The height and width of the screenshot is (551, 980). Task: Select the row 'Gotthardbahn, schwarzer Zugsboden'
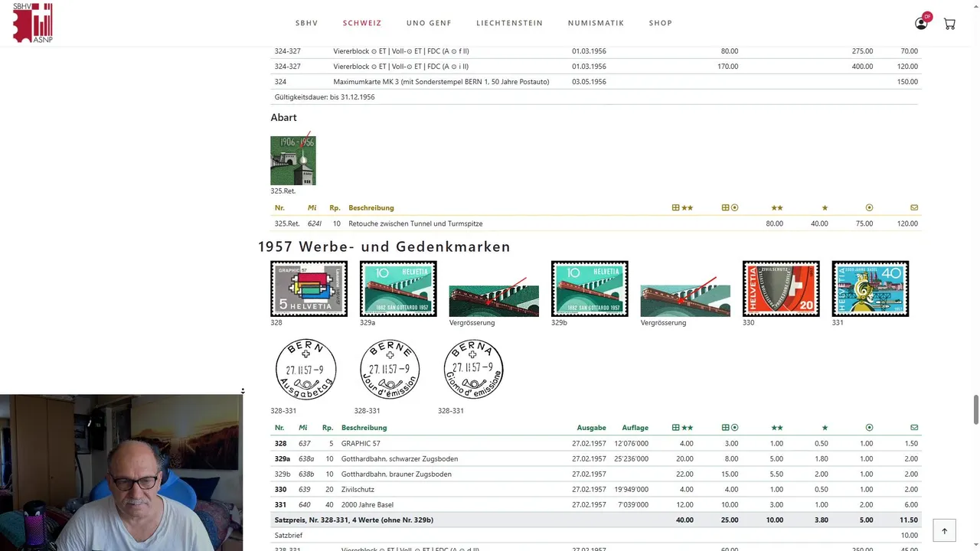(596, 458)
